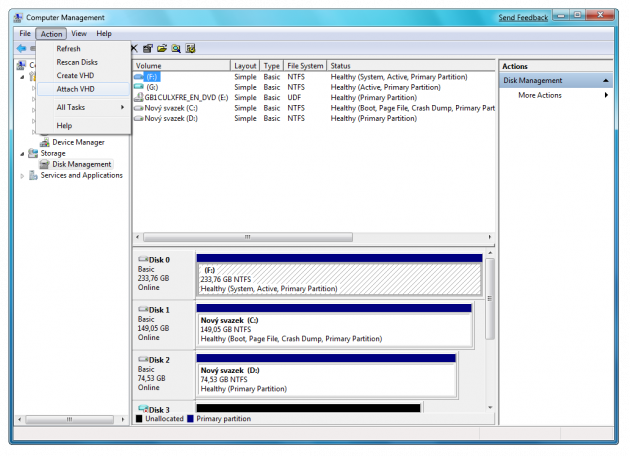The height and width of the screenshot is (456, 630).
Task: Sort by the Status column header
Action: click(x=411, y=65)
